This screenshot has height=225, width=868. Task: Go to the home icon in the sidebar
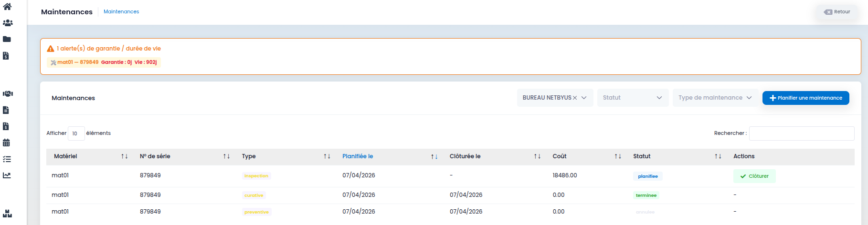click(7, 7)
